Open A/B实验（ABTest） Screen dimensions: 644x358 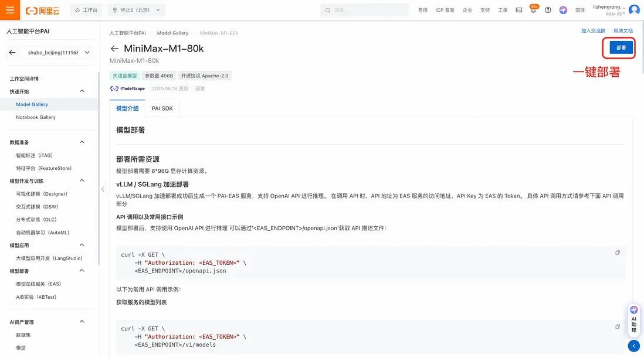pyautogui.click(x=36, y=297)
